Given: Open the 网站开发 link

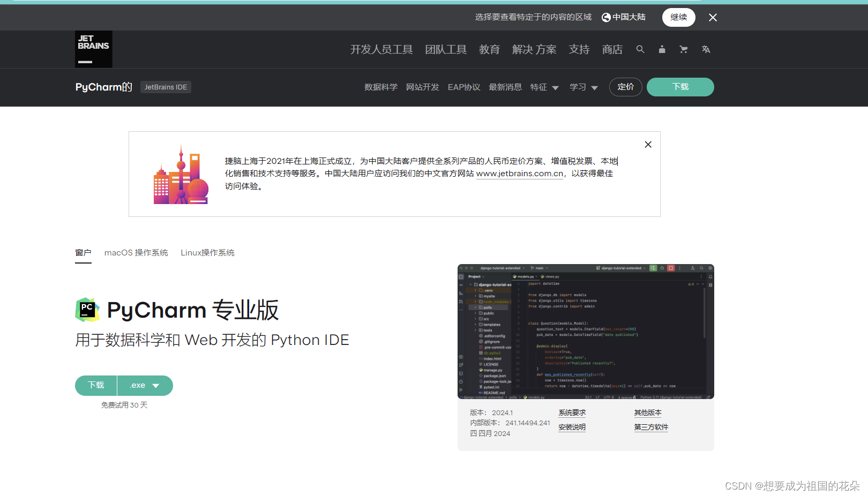Looking at the screenshot, I should [423, 87].
